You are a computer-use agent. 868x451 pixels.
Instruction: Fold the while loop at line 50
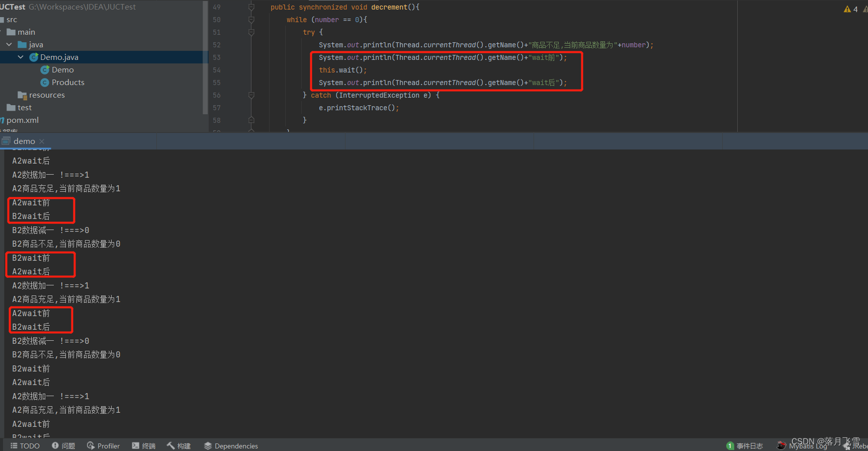pos(251,20)
